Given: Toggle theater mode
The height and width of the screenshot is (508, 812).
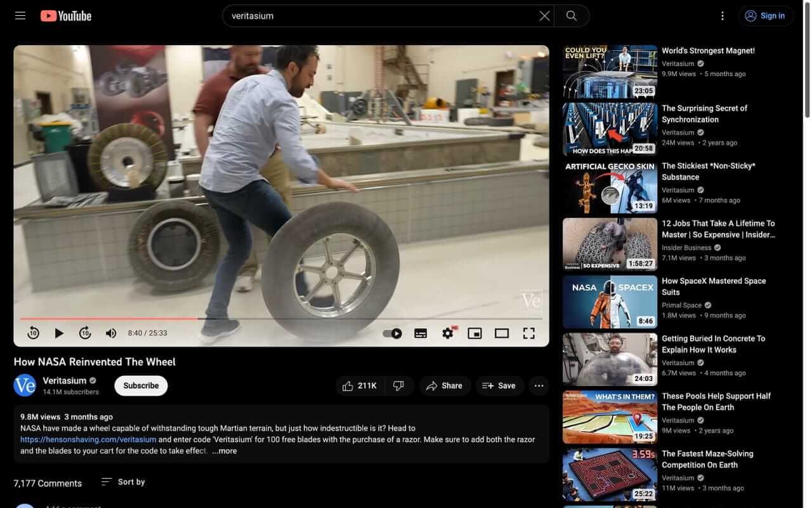Looking at the screenshot, I should tap(502, 333).
